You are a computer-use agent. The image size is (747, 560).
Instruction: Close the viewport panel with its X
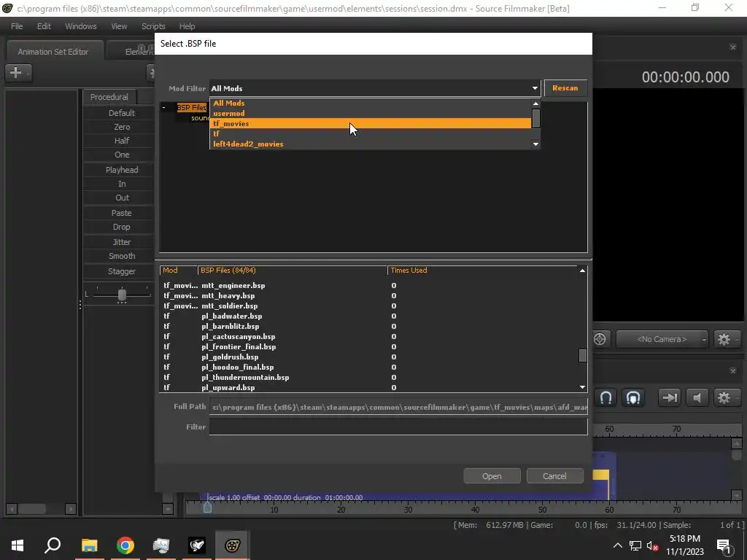[733, 47]
